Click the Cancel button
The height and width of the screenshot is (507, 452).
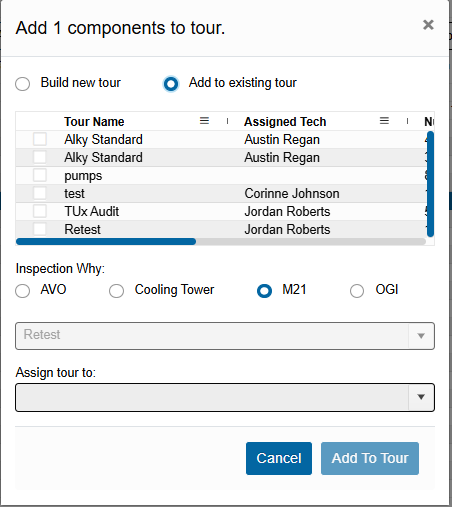tap(279, 458)
